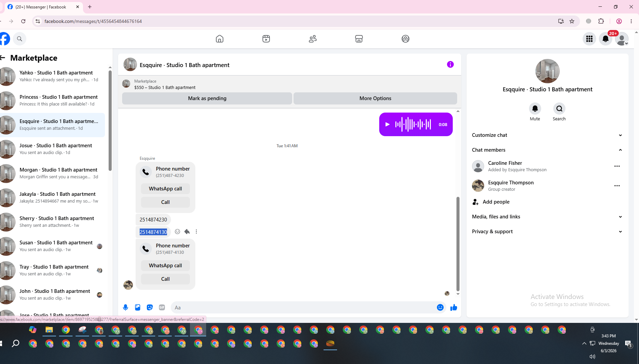Open the Sherry Studio 1 Bath chat
639x364 pixels.
point(52,222)
